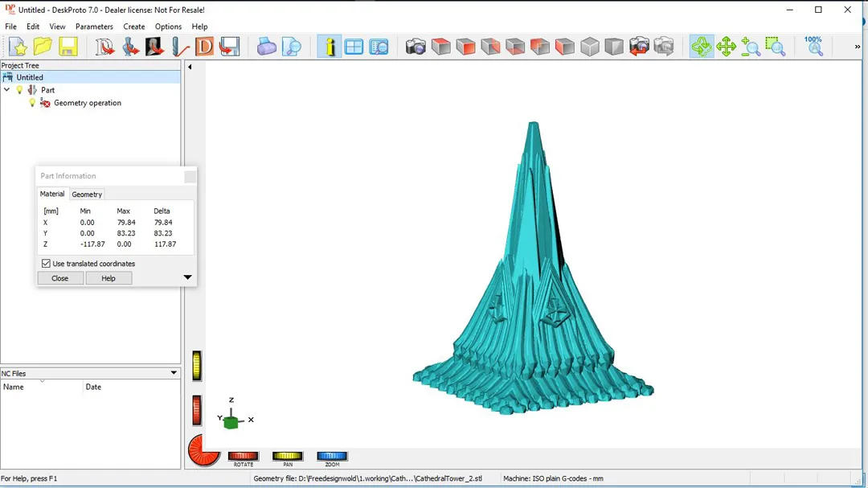The image size is (868, 488).
Task: Click Load Vector file icon (white D)
Action: (x=104, y=47)
